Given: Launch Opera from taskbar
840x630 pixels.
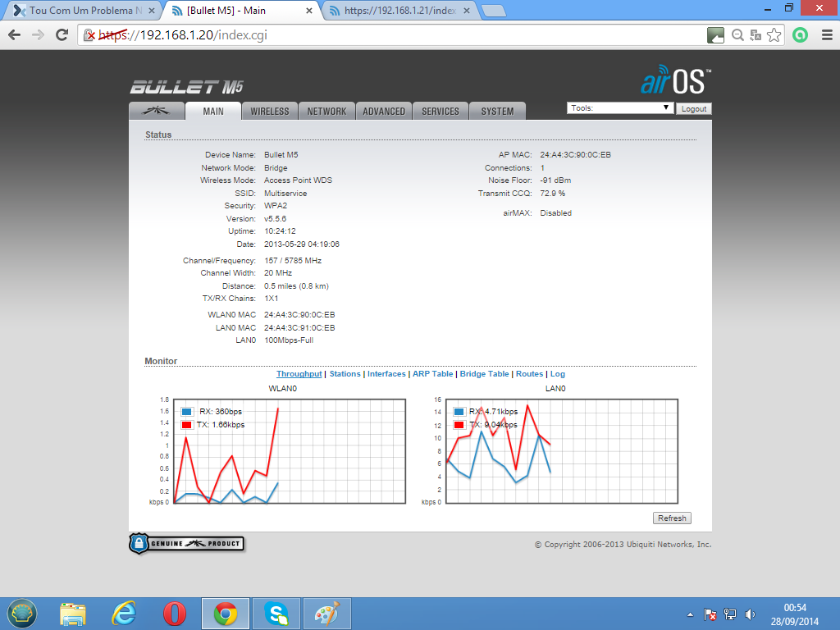Looking at the screenshot, I should [175, 614].
